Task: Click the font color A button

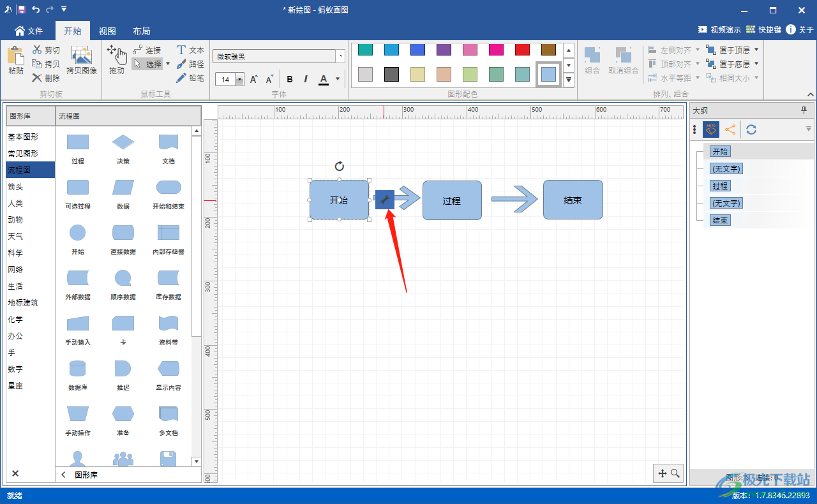Action: tap(324, 79)
